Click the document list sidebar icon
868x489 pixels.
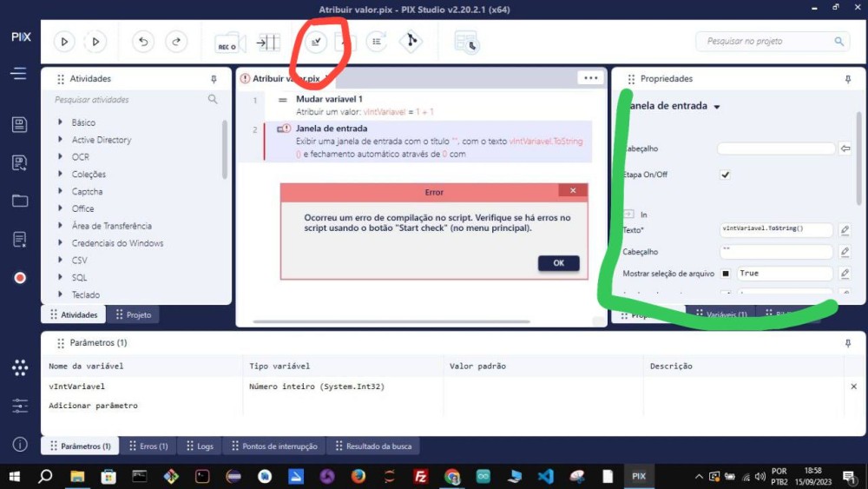[x=19, y=239]
